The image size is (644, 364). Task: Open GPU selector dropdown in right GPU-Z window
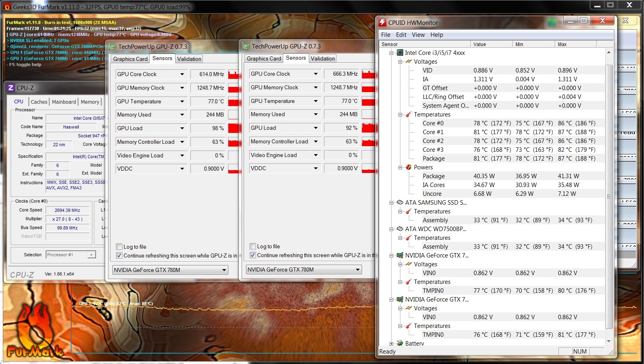358,269
